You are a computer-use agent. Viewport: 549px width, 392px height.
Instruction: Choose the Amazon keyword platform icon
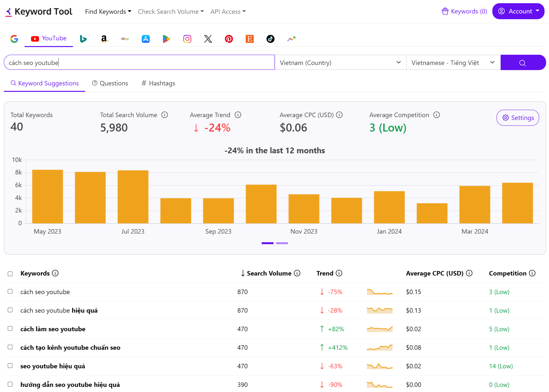click(x=104, y=39)
